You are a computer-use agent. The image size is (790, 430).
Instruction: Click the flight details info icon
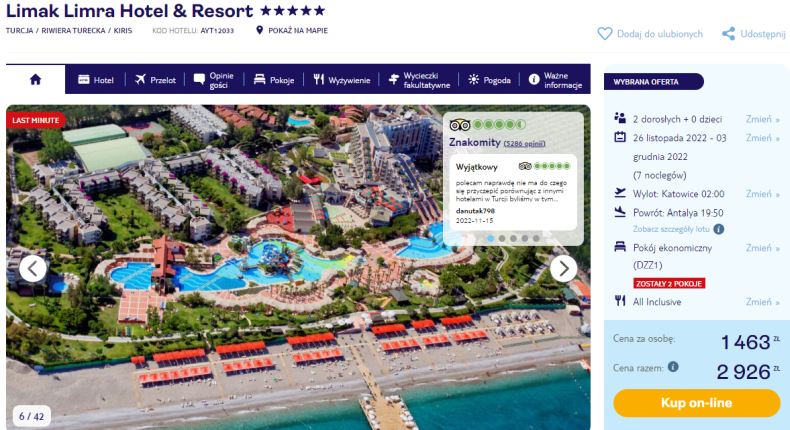click(x=719, y=229)
